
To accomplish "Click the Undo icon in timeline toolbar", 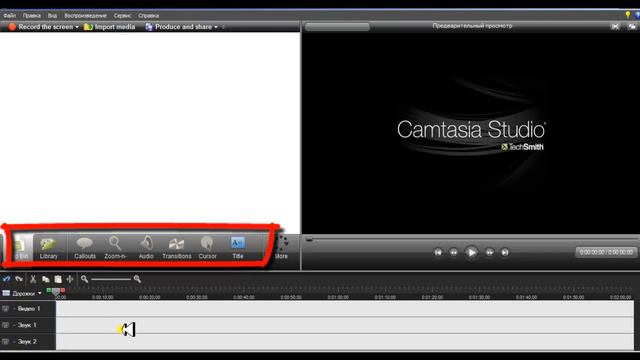I will tap(7, 279).
